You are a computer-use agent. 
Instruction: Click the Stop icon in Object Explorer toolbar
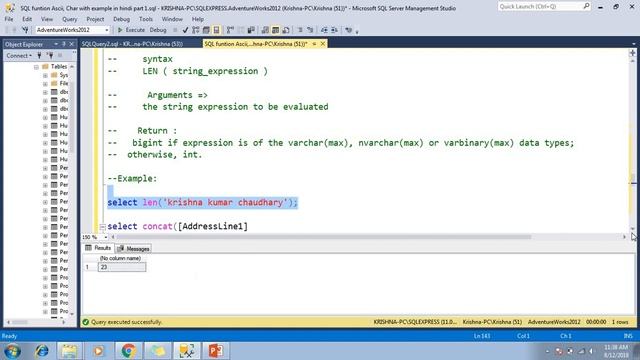pyautogui.click(x=60, y=56)
